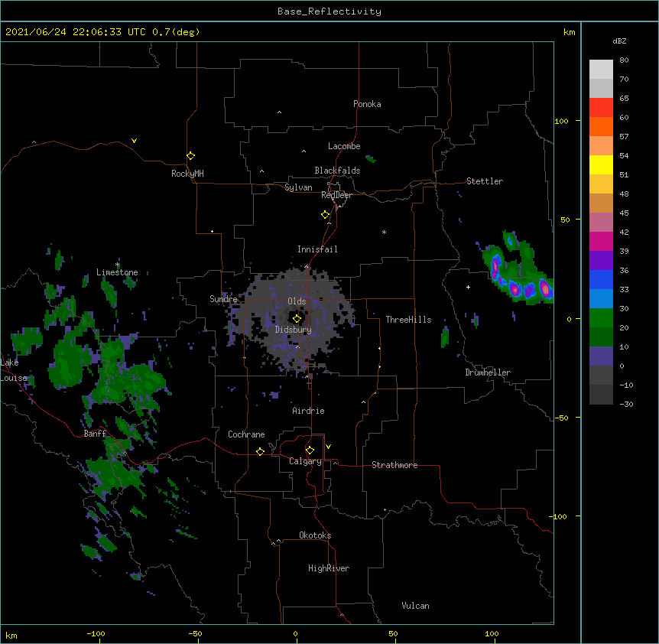
Task: Select the gold 48-51 dBZ legend swatch
Action: 601,184
